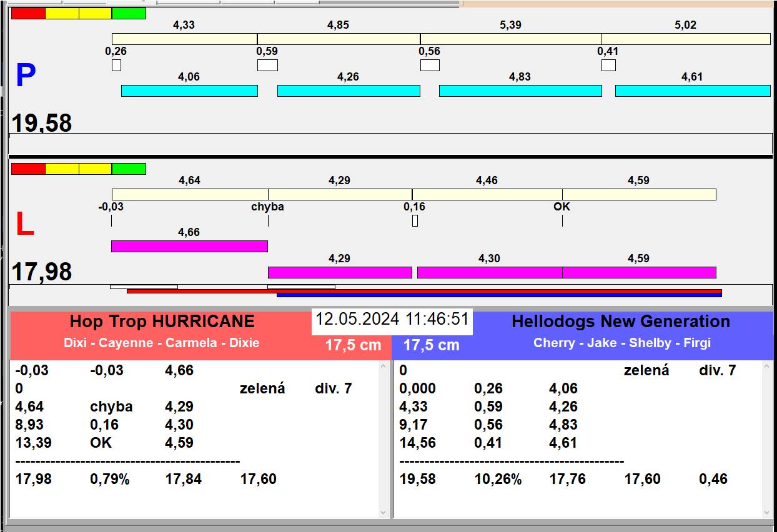Select the cyan run bar labeled 4,26
Image resolution: width=777 pixels, height=532 pixels.
tap(349, 91)
